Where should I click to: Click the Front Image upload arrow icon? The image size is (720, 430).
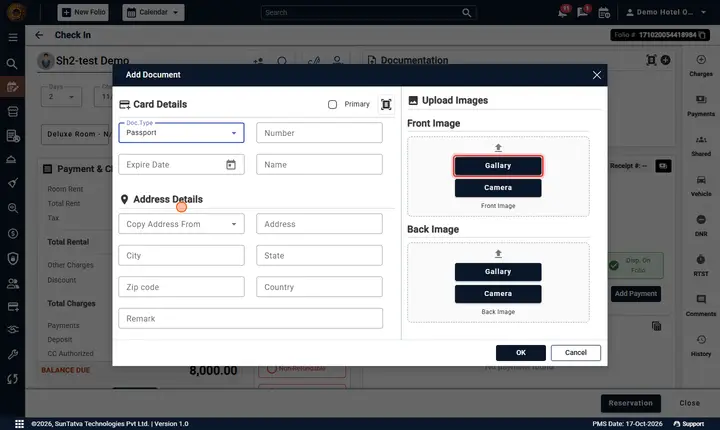498,147
